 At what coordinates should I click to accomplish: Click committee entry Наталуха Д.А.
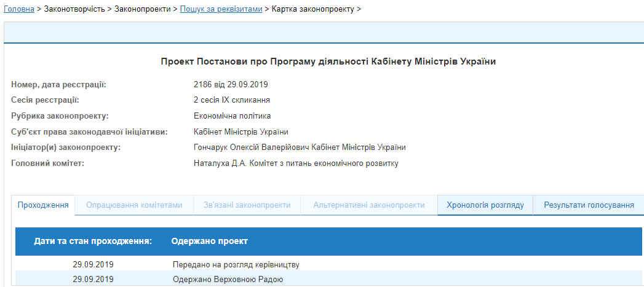[215, 163]
